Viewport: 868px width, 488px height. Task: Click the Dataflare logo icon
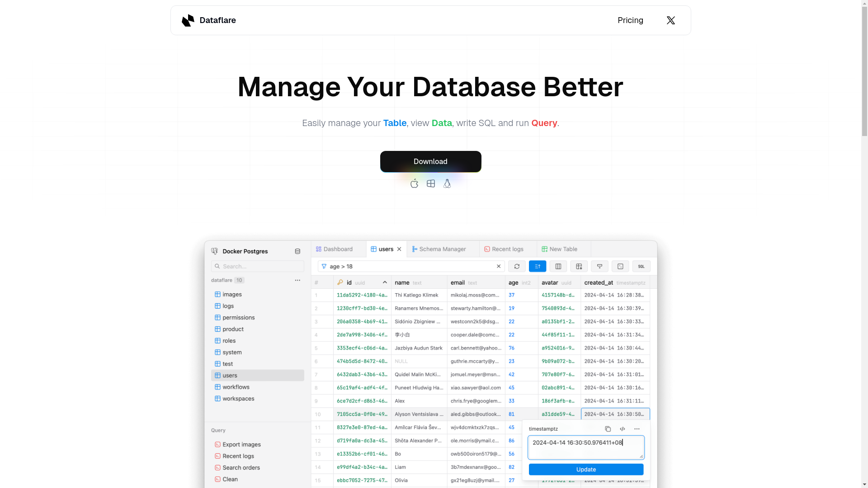188,20
